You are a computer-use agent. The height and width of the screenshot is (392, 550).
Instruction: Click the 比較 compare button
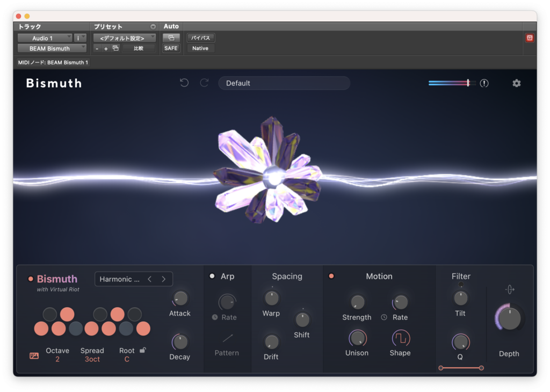139,48
